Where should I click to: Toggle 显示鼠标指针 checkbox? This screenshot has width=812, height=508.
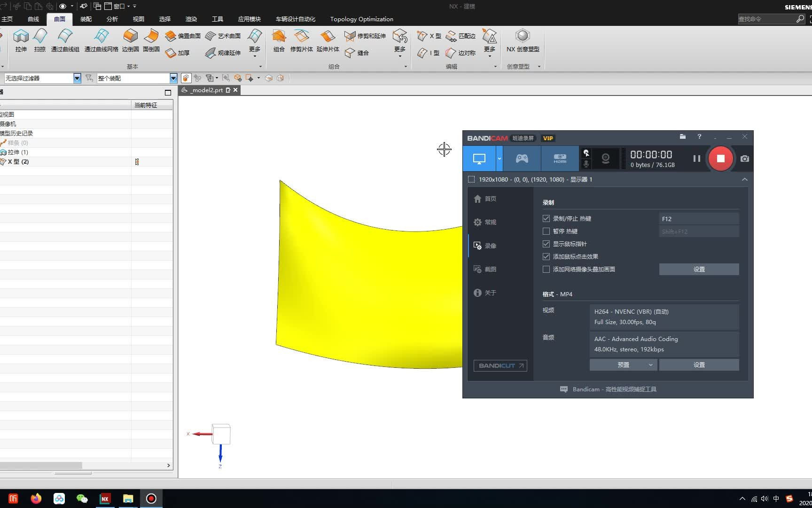(x=546, y=244)
